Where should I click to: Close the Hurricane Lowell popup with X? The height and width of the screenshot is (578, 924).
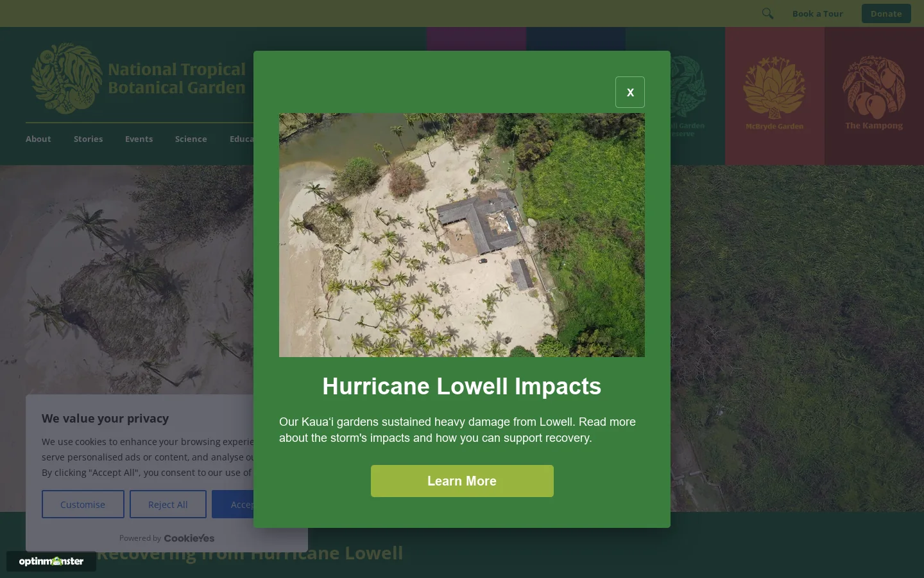[x=630, y=92]
